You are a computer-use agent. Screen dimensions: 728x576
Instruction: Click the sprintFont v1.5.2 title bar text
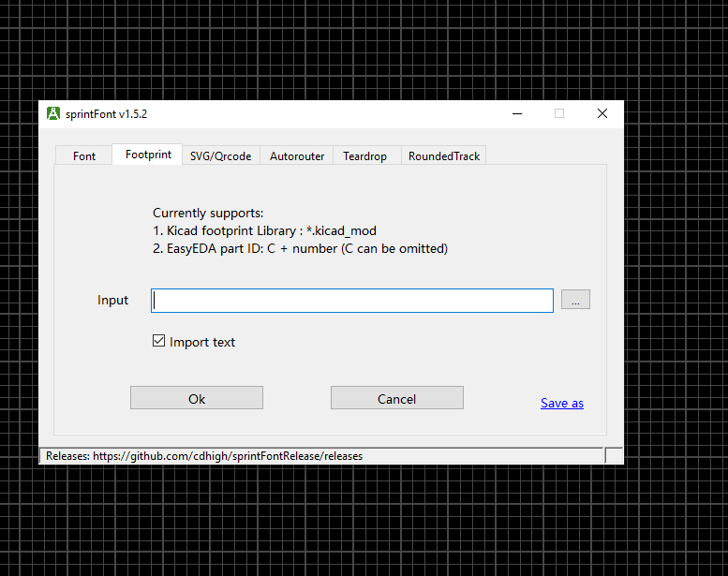[x=107, y=113]
